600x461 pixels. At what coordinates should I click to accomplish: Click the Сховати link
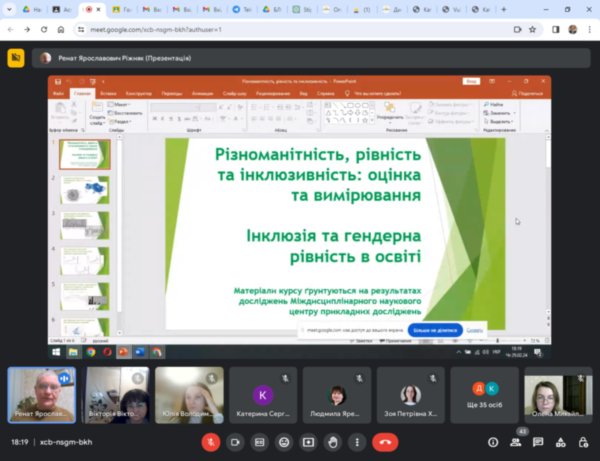(474, 329)
